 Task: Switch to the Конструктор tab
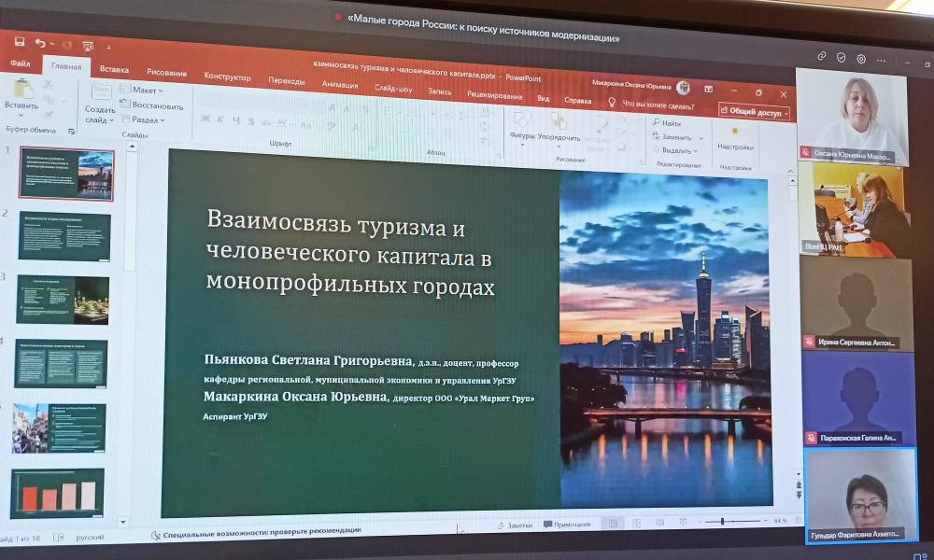(x=227, y=77)
